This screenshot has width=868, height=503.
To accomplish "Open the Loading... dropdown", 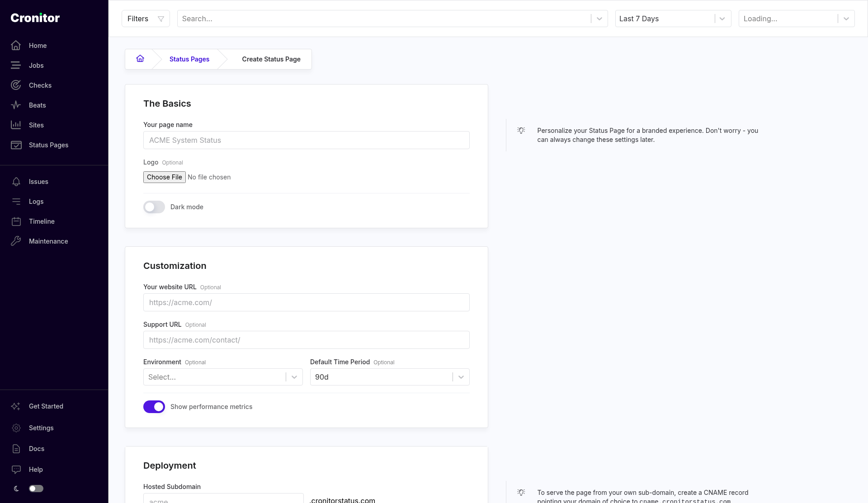I will (797, 19).
